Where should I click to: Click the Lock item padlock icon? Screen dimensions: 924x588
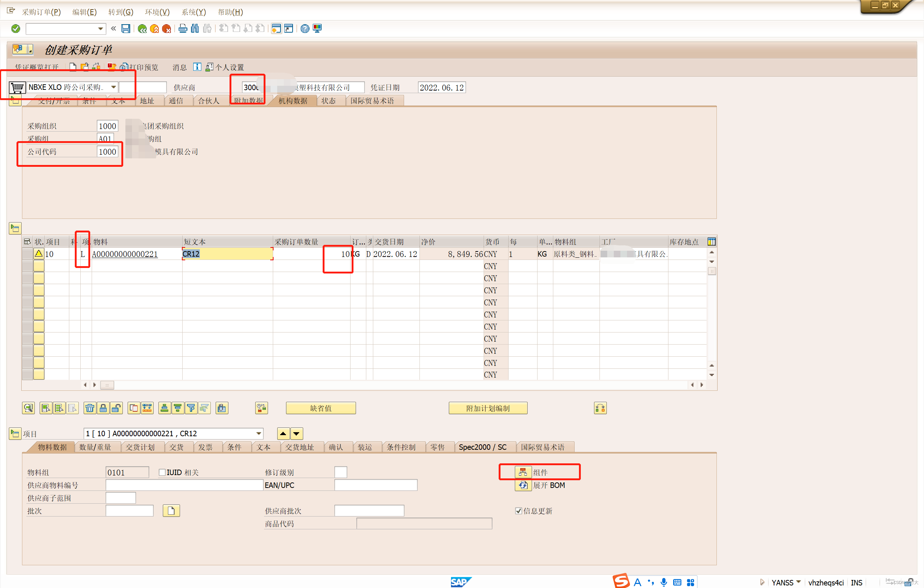coord(103,408)
